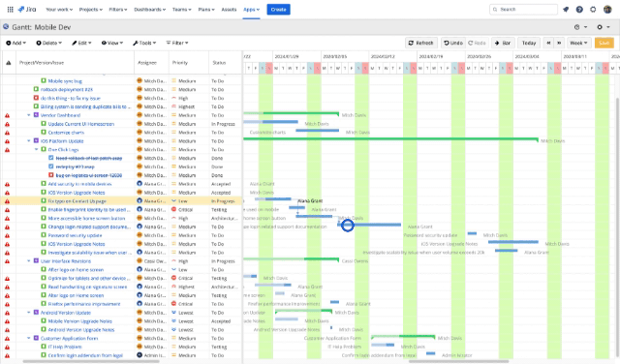Image resolution: width=620 pixels, height=364 pixels.
Task: Open the notifications bell icon
Action: point(566,10)
